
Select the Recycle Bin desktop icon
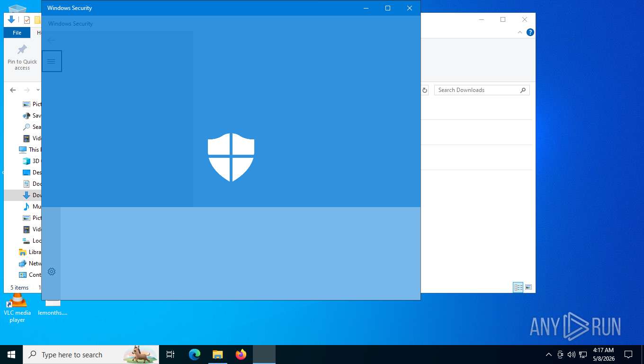point(17,8)
